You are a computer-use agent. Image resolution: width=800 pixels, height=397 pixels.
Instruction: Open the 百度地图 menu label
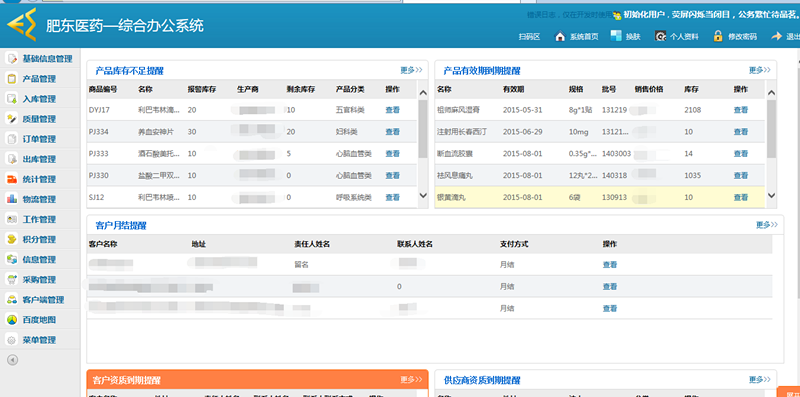39,320
